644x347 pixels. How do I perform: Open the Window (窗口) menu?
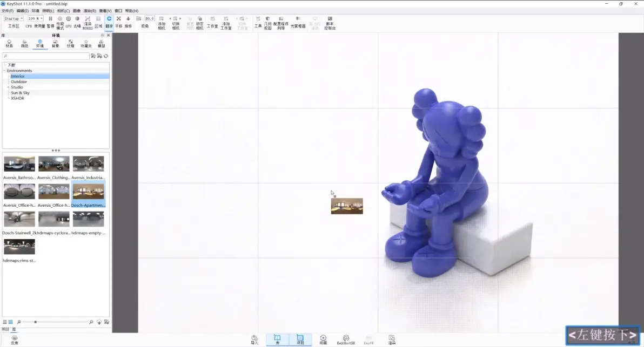(x=118, y=11)
